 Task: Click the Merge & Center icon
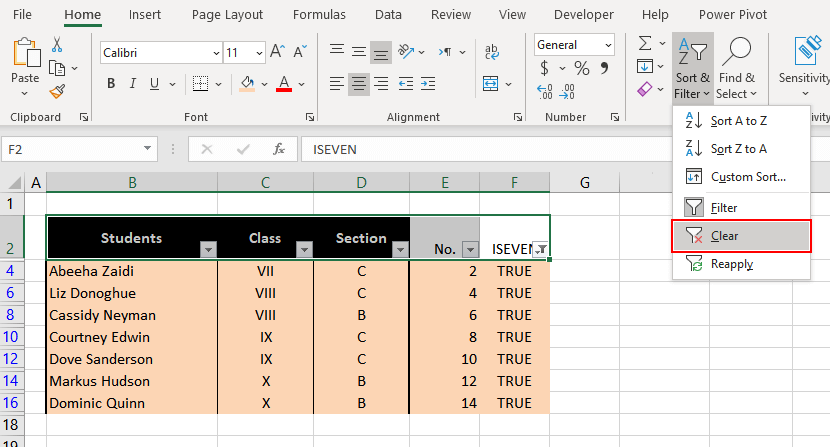(x=491, y=83)
